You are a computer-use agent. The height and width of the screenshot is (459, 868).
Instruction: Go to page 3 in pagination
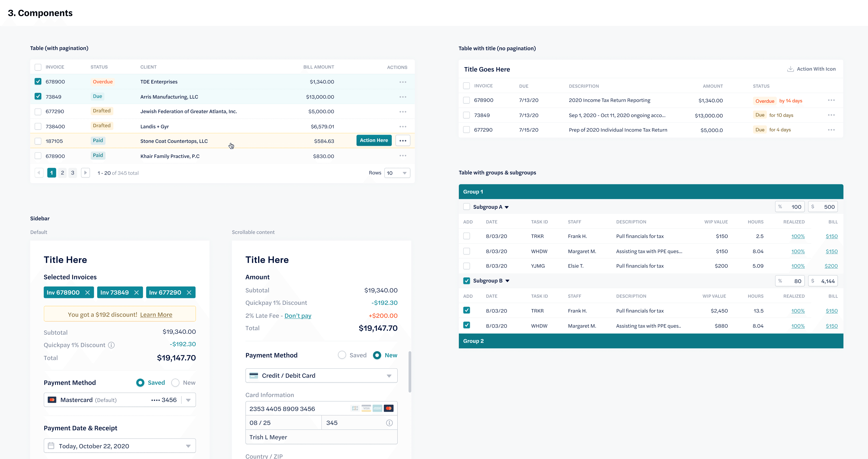coord(72,173)
